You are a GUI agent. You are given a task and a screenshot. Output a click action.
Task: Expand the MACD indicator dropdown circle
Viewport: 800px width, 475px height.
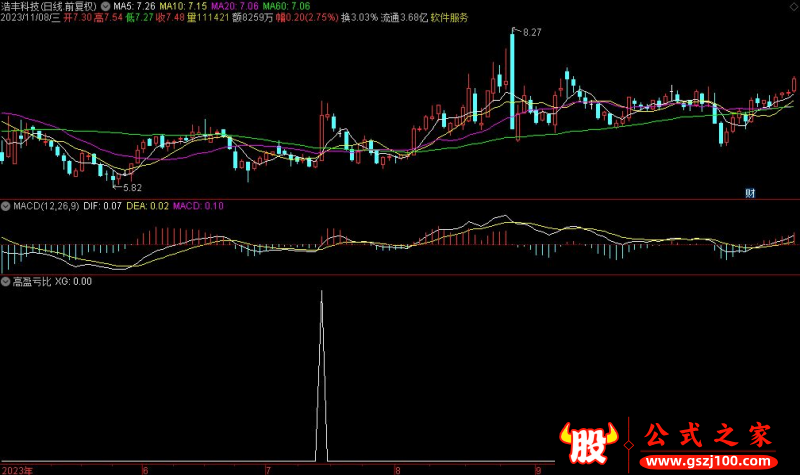coord(6,206)
